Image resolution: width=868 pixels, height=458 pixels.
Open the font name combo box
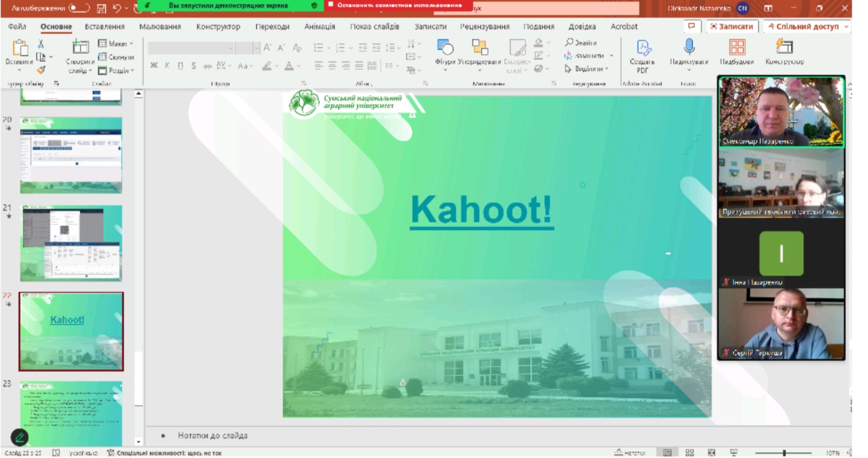click(191, 48)
